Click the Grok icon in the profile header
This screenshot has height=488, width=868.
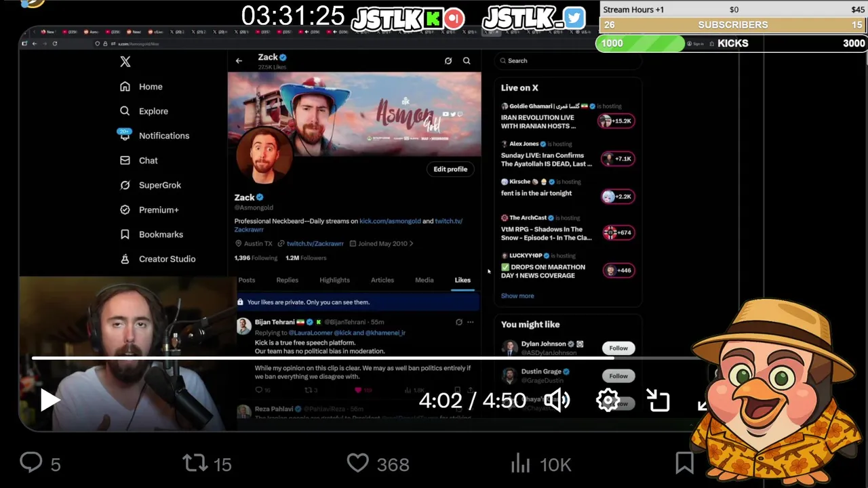pos(448,61)
